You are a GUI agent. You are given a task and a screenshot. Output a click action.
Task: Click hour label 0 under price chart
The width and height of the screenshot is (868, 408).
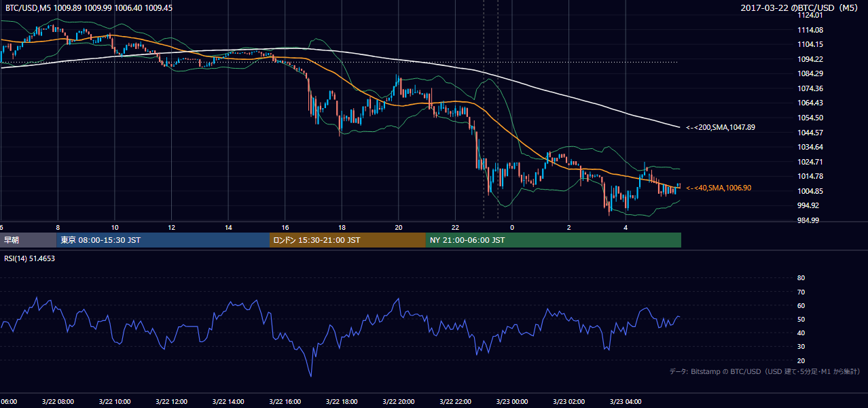[512, 228]
